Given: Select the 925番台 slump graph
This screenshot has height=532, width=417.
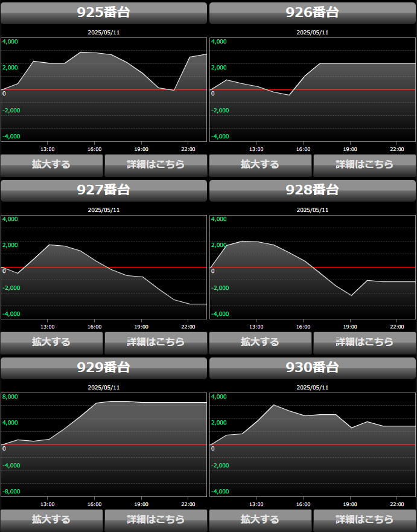Looking at the screenshot, I should click(104, 89).
